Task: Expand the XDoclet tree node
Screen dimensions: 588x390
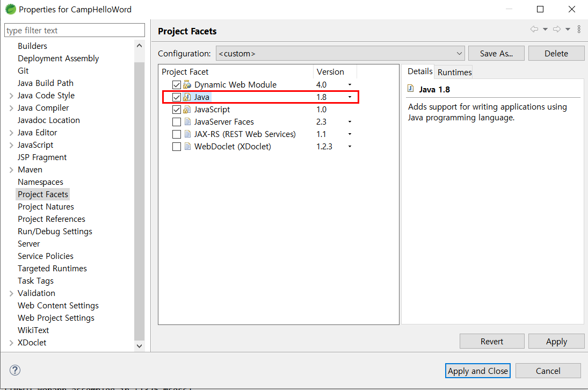Action: (11, 343)
